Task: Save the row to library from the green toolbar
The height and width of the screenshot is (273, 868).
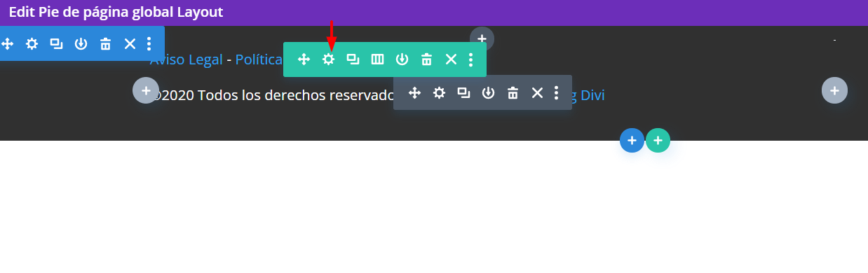Action: tap(402, 59)
